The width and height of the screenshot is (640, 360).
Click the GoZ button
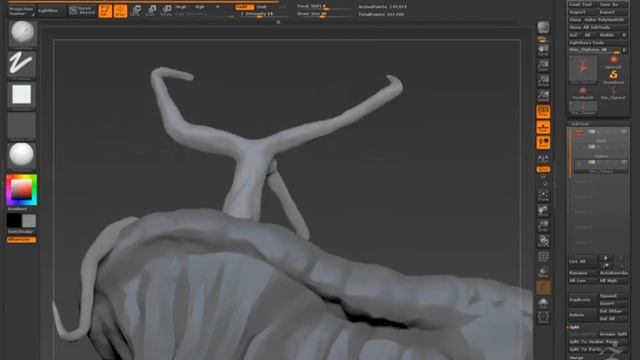(x=575, y=35)
